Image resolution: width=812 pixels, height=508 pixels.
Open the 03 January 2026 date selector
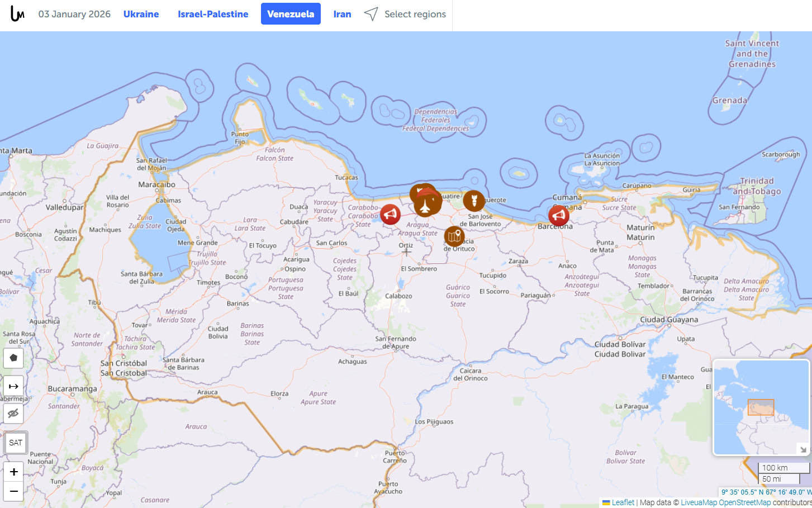pyautogui.click(x=74, y=14)
